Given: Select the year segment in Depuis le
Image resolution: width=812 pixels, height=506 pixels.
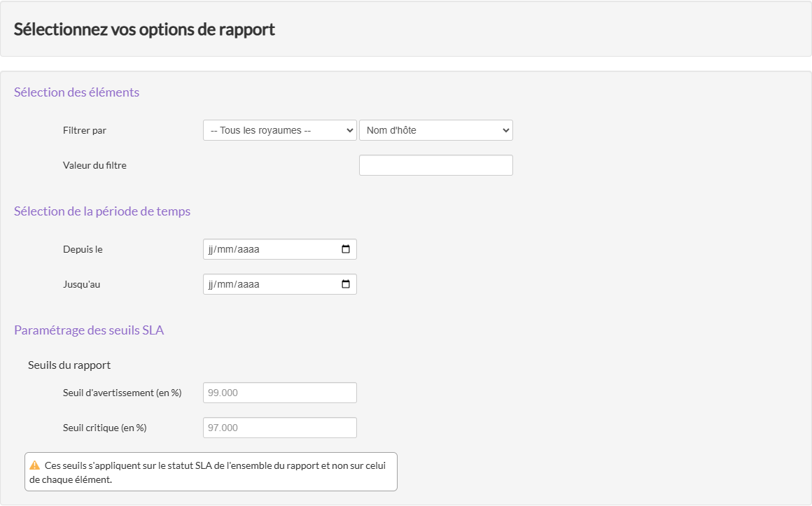Looking at the screenshot, I should pyautogui.click(x=248, y=249).
